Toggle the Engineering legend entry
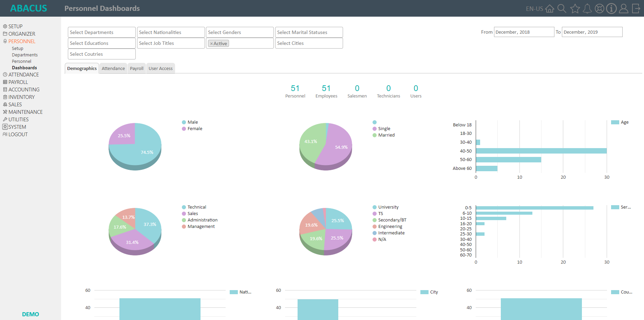 (387, 226)
